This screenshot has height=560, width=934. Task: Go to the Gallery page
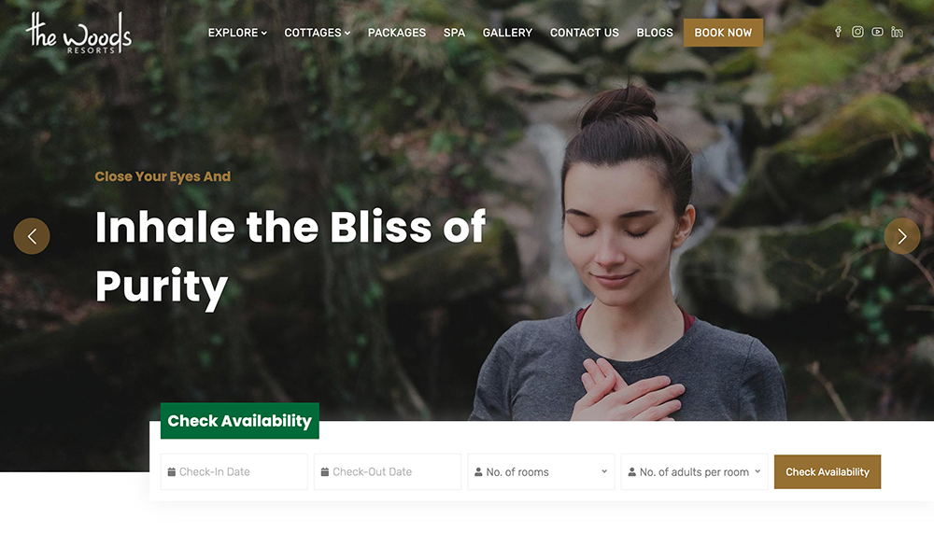[x=507, y=33]
